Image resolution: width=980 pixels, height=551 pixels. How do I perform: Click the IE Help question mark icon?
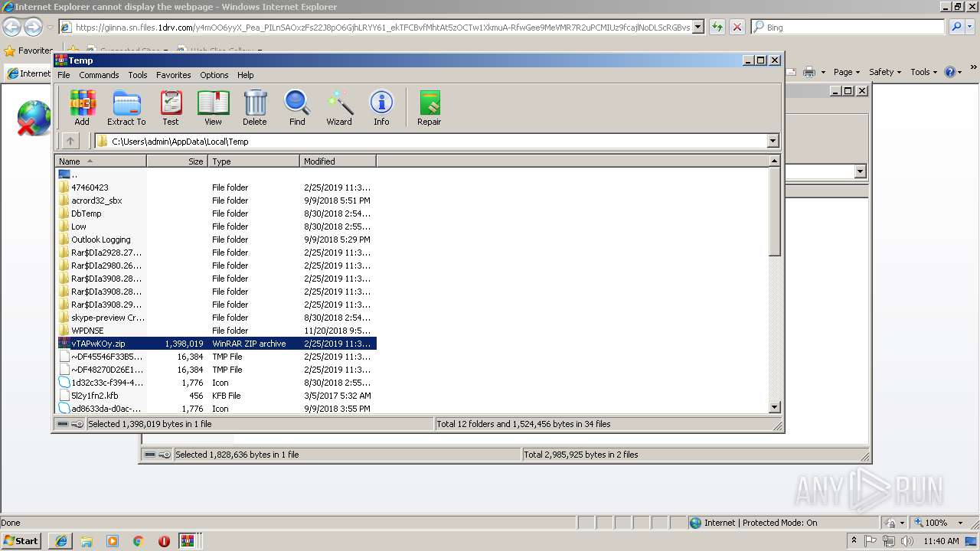pyautogui.click(x=949, y=72)
